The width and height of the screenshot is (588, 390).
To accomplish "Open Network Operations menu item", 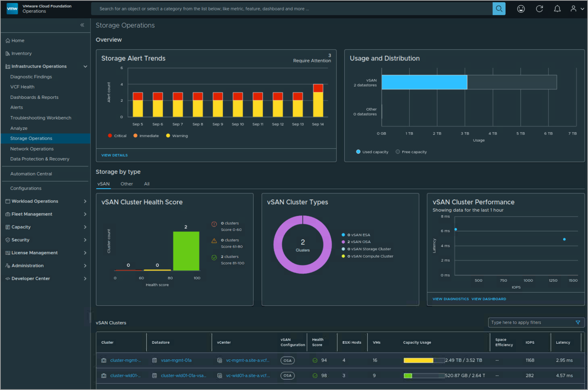I will coord(32,149).
